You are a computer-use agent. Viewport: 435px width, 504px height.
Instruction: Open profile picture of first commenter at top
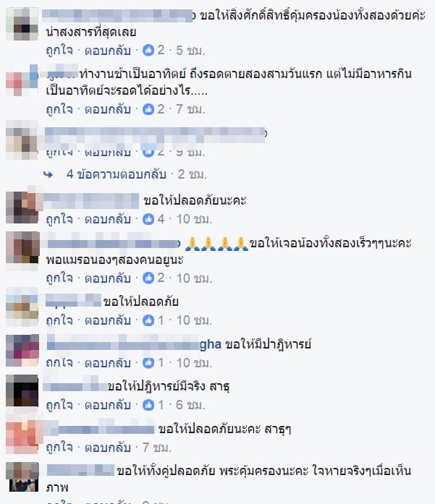pos(22,24)
